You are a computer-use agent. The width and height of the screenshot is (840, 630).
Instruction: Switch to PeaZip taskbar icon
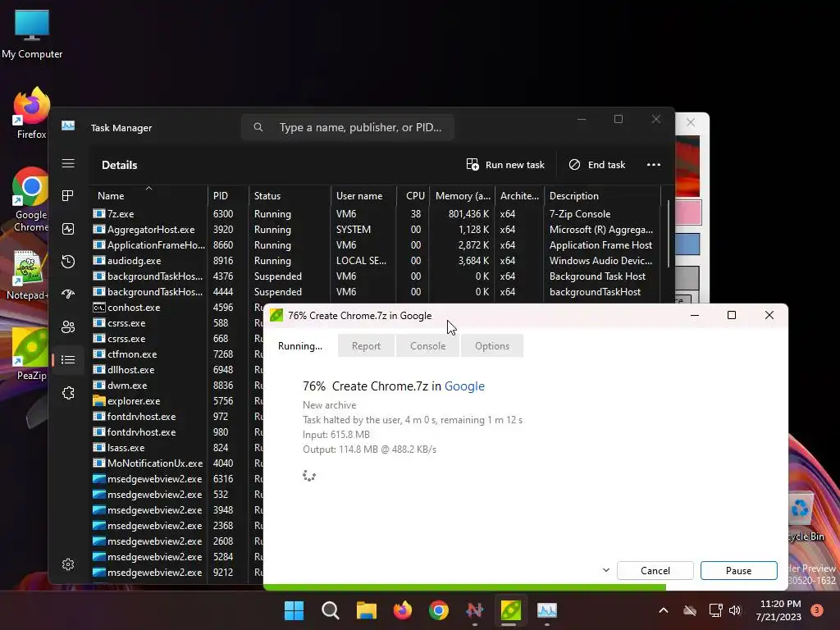pyautogui.click(x=510, y=610)
